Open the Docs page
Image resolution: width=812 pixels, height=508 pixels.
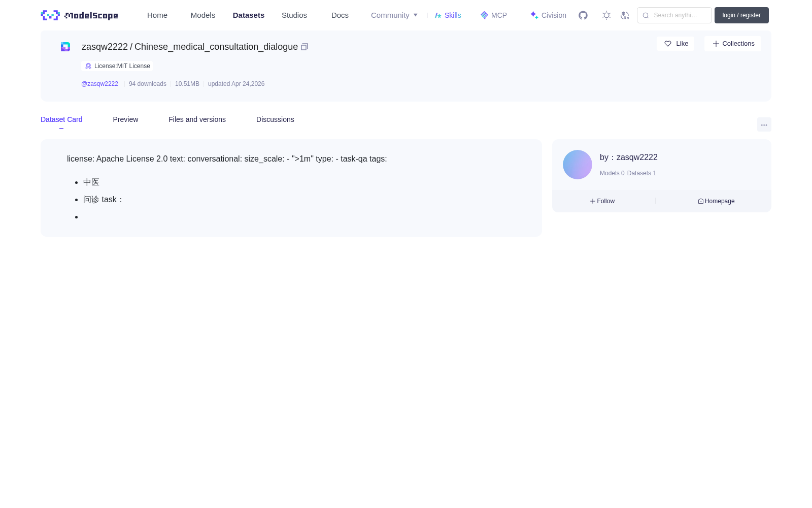(340, 15)
